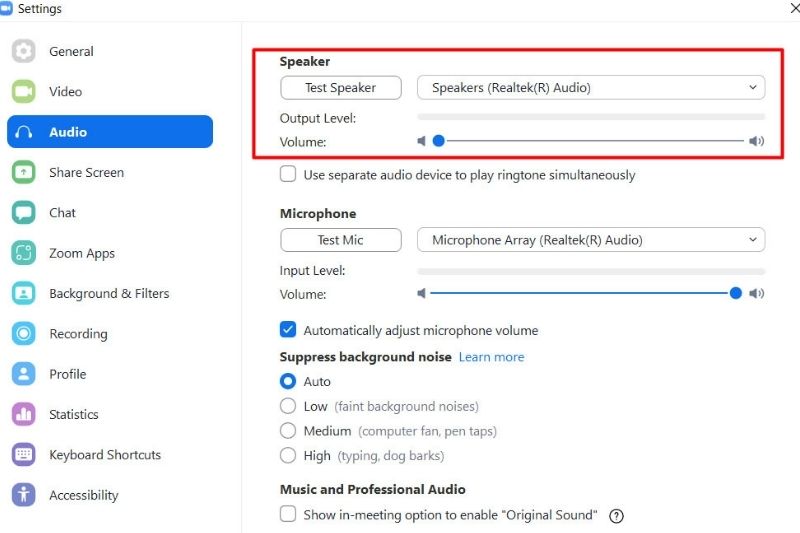Choose High noise suppression option
The width and height of the screenshot is (800, 533).
point(288,456)
